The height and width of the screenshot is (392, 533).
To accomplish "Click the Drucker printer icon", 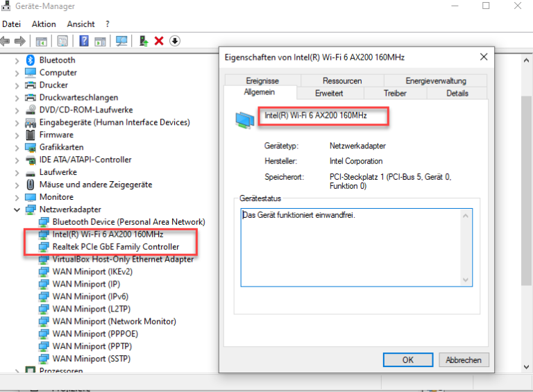I will click(x=31, y=85).
